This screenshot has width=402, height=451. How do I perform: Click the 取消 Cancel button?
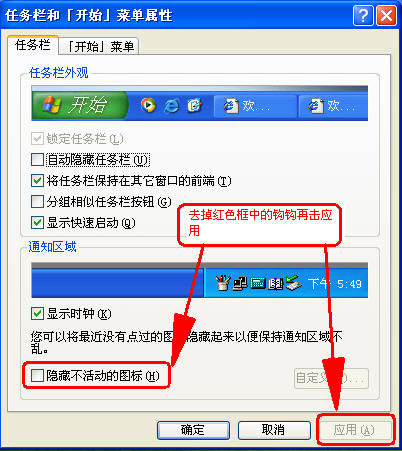(274, 430)
